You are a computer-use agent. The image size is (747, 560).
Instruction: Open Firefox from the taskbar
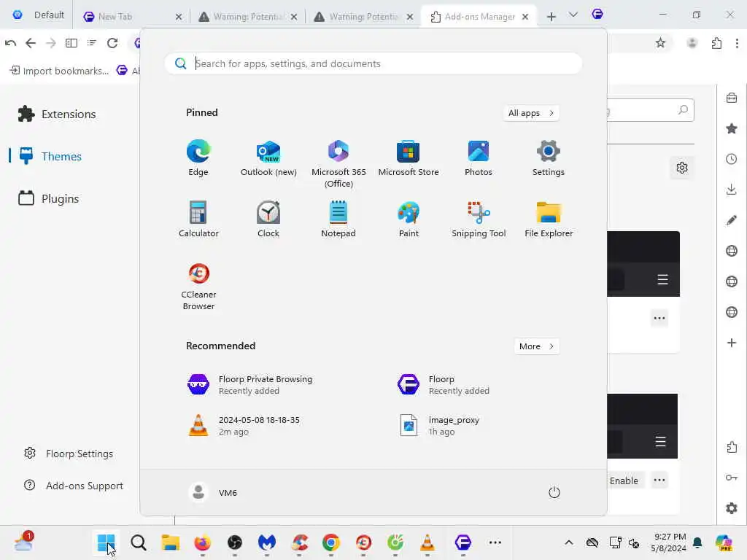point(203,542)
